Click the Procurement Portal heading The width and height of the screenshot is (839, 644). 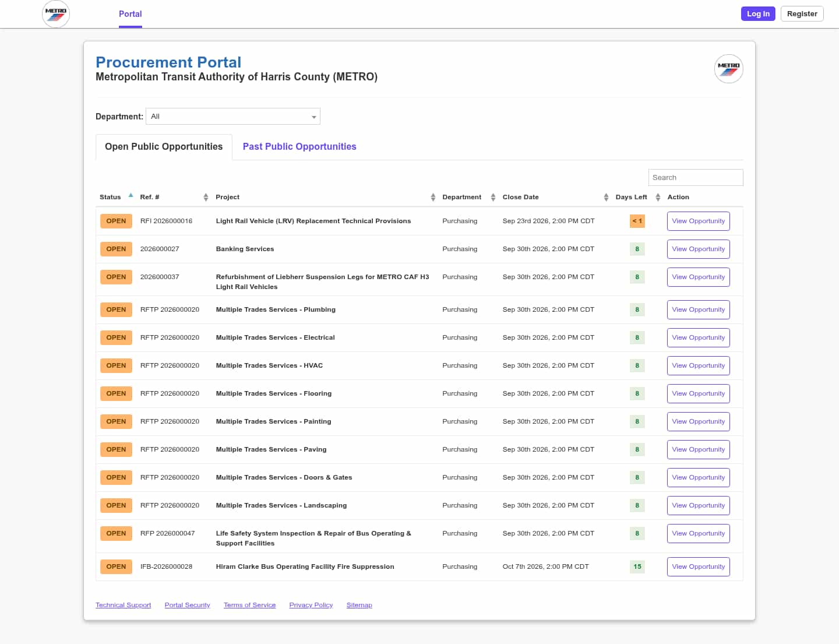point(168,62)
